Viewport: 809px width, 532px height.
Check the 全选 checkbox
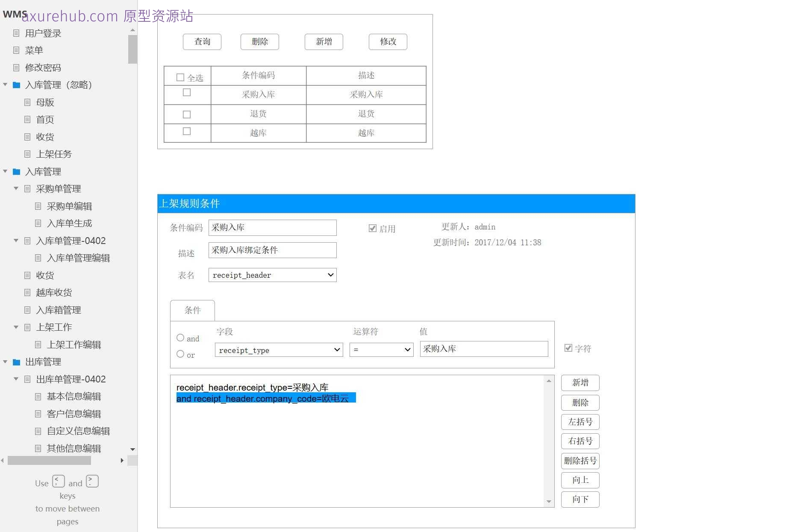181,76
